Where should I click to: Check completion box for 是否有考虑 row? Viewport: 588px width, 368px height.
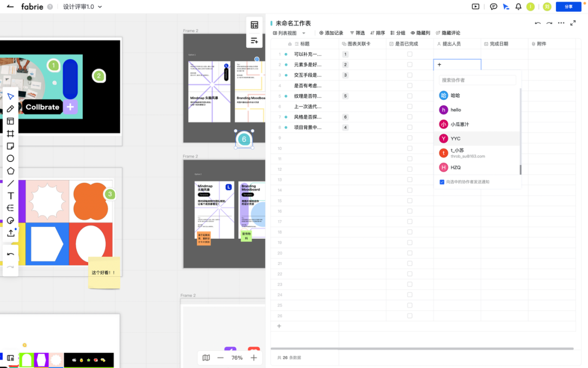(x=409, y=86)
